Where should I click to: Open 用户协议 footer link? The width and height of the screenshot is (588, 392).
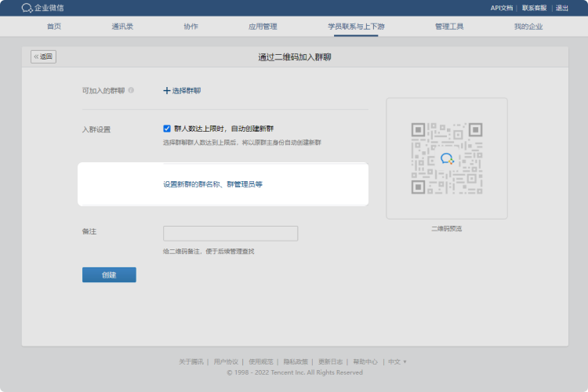[226, 361]
